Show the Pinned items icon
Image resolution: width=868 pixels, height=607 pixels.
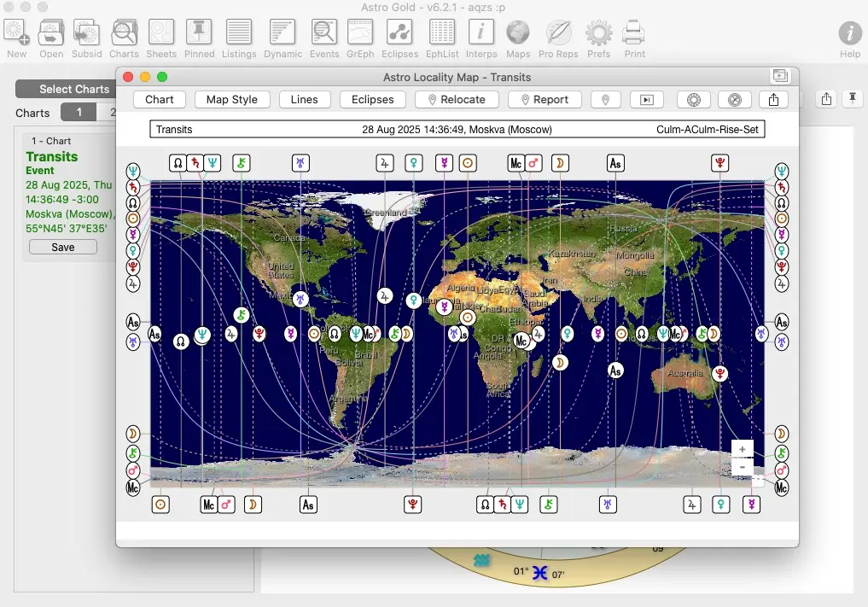point(199,38)
